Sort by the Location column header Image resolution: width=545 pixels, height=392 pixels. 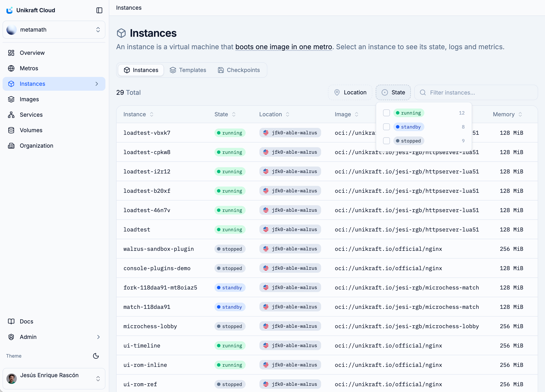(274, 114)
